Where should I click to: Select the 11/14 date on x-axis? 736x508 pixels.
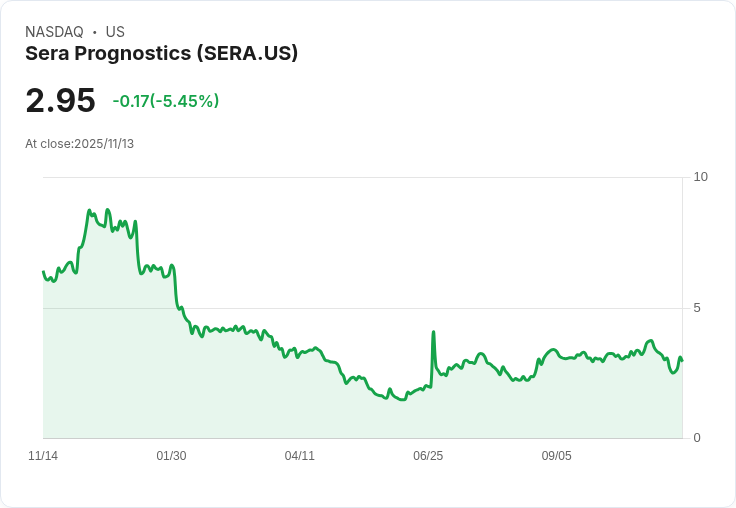43,456
